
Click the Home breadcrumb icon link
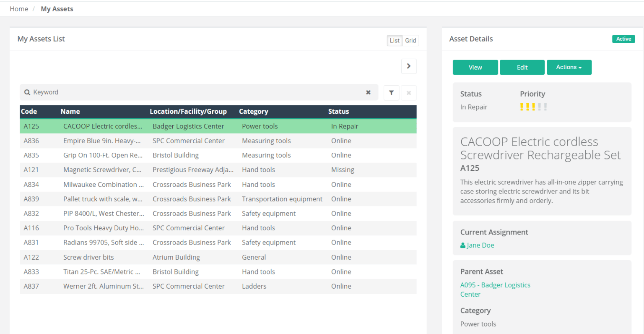[x=19, y=8]
